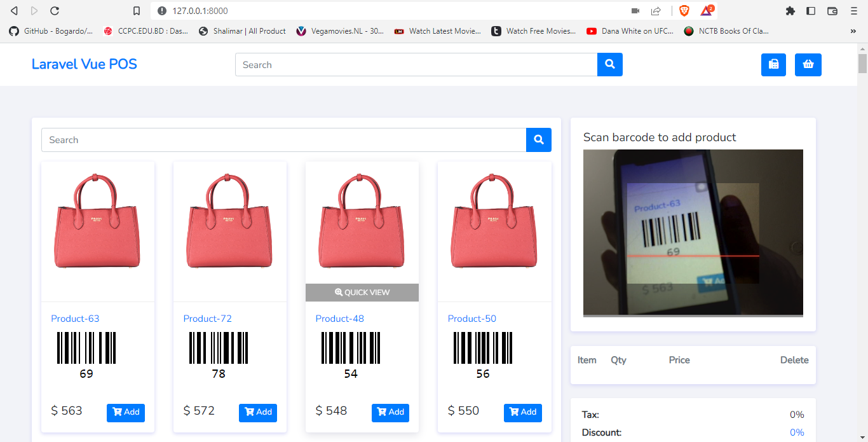Open the Product-50 link

click(472, 319)
